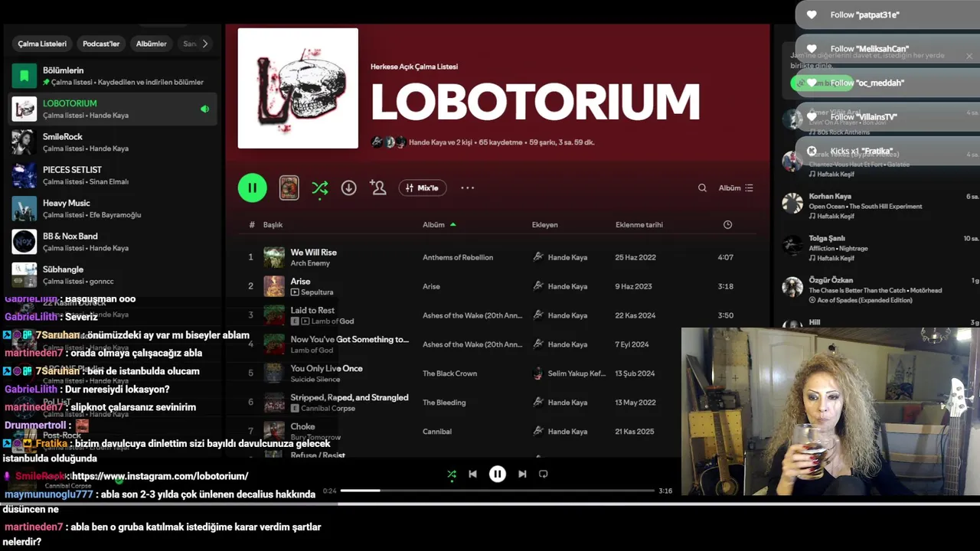Viewport: 980px width, 551px height.
Task: Toggle shuffle in the bottom player bar
Action: [x=452, y=474]
